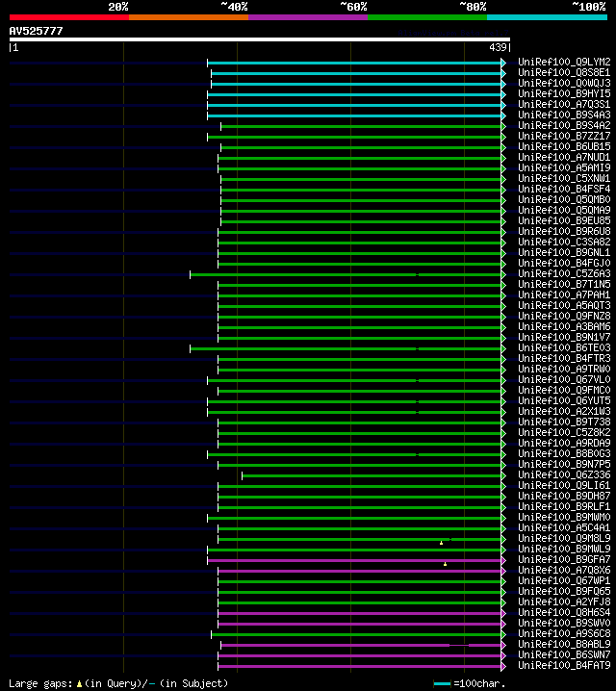Choose the UniRef100_A7PAH1 label
Viewport: 616px width, 691px height.
564,294
